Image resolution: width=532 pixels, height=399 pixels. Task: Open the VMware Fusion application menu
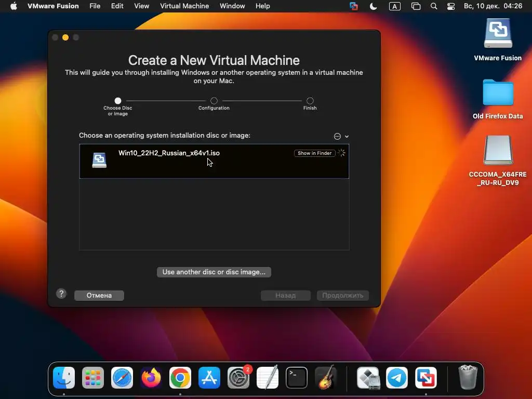[53, 6]
